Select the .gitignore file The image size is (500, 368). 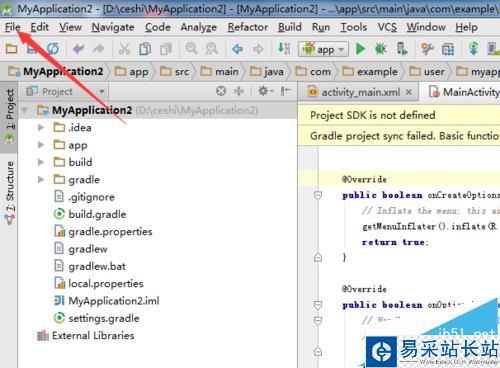(x=84, y=197)
